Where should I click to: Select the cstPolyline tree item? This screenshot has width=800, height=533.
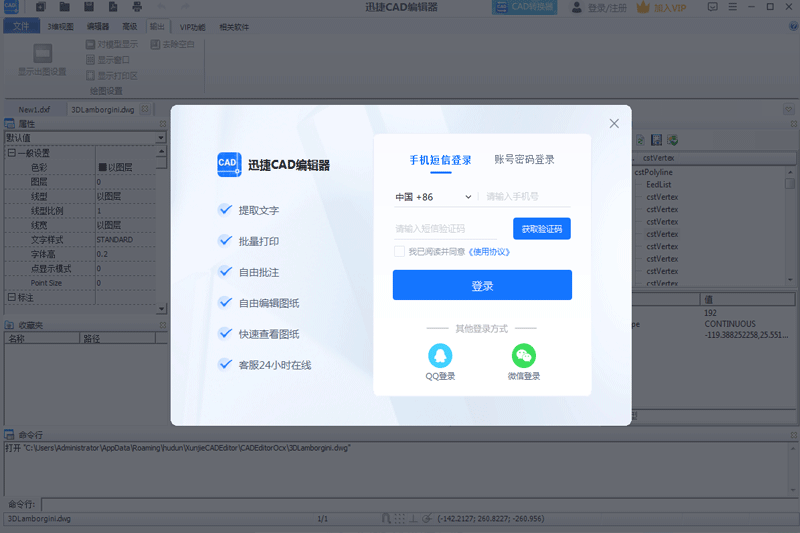[x=654, y=172]
